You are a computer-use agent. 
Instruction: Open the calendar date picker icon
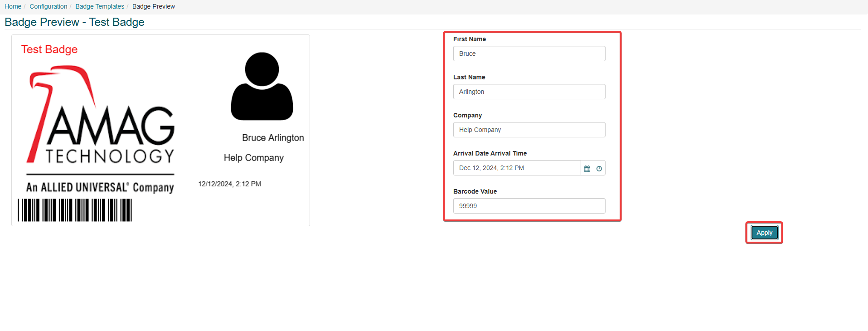[x=587, y=168]
